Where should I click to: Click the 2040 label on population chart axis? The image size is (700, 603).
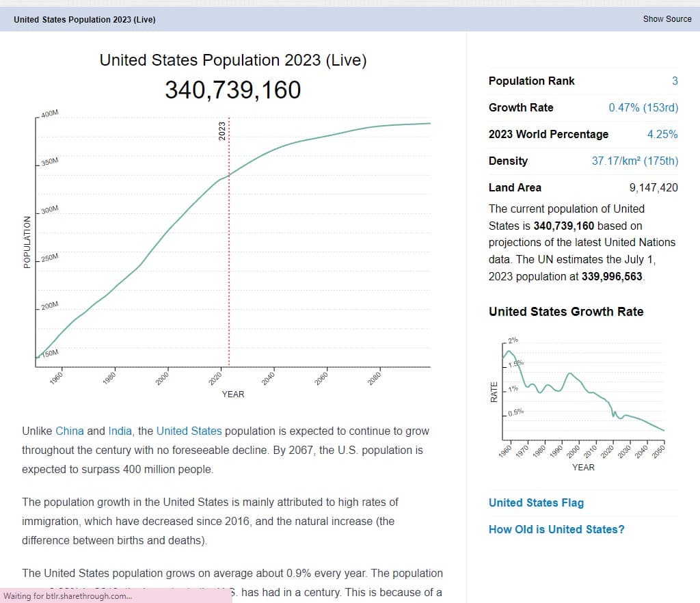coord(269,377)
